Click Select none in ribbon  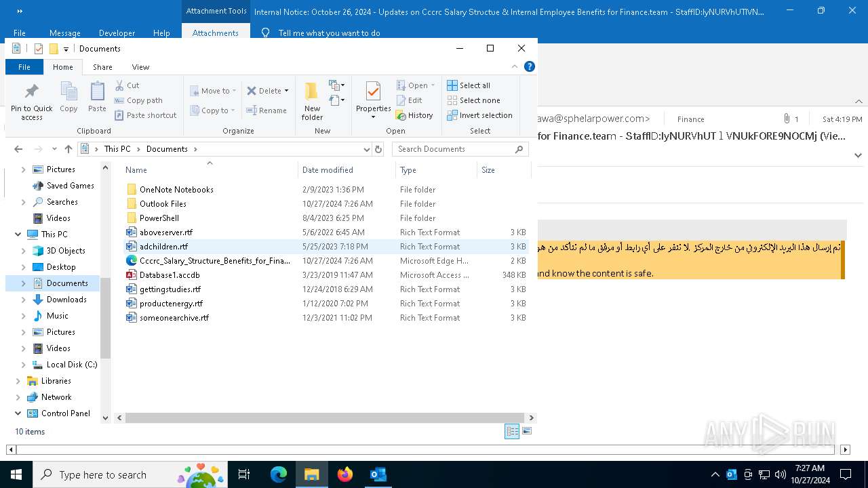pyautogui.click(x=473, y=100)
